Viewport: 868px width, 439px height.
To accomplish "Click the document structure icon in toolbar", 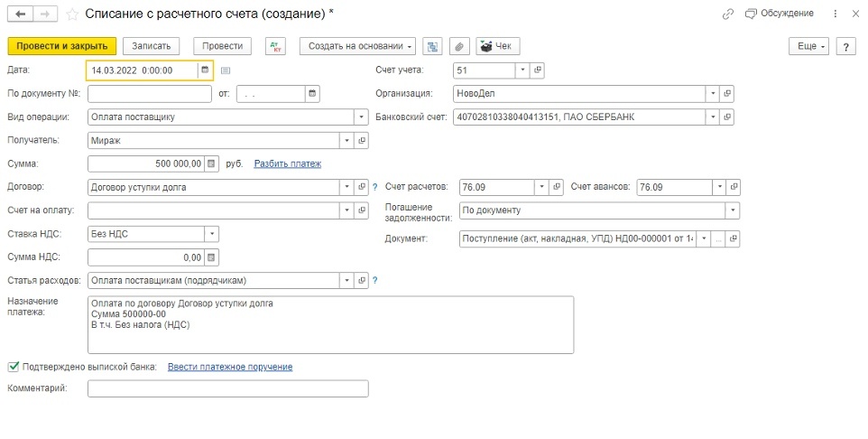I will [433, 46].
